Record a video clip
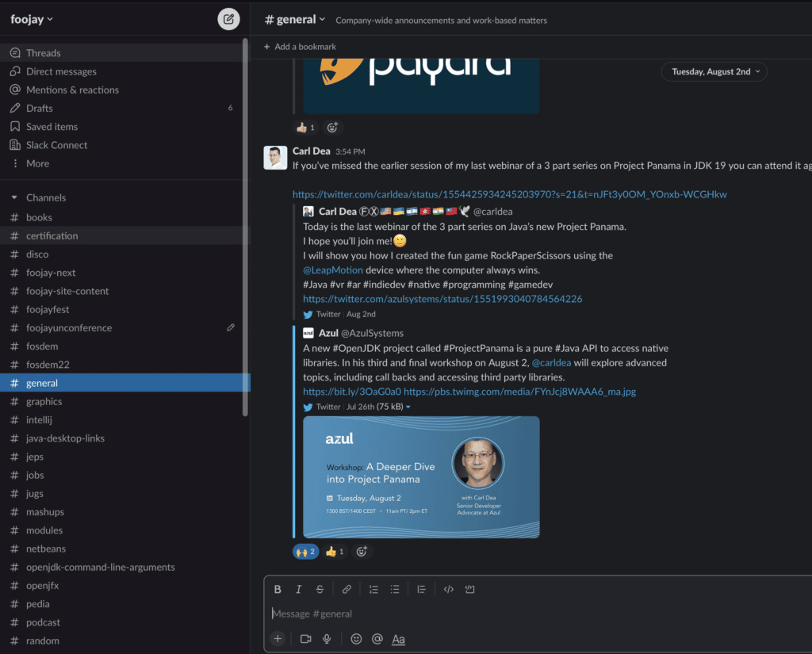The image size is (812, 654). pyautogui.click(x=305, y=639)
